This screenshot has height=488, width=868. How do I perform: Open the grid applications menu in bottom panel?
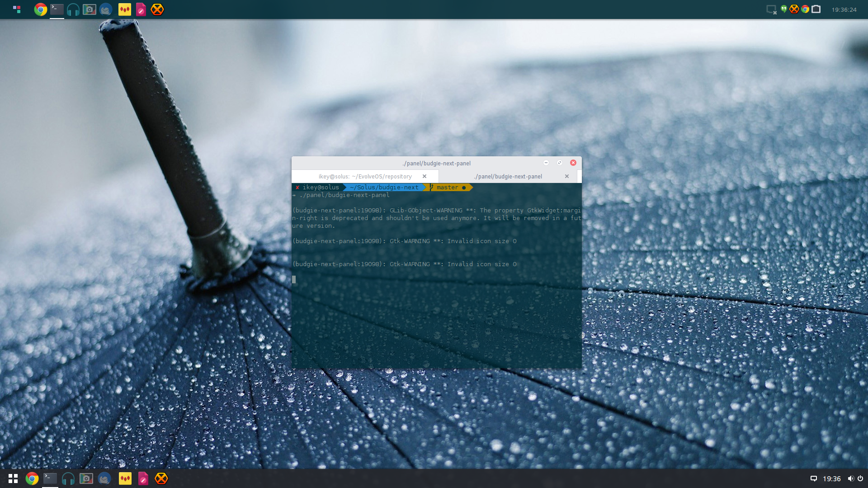tap(13, 479)
